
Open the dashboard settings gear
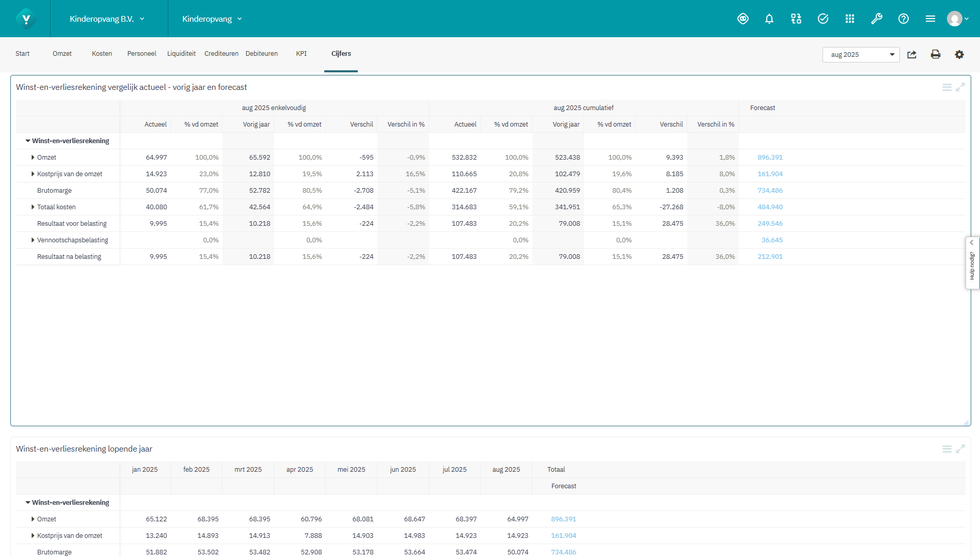tap(959, 55)
